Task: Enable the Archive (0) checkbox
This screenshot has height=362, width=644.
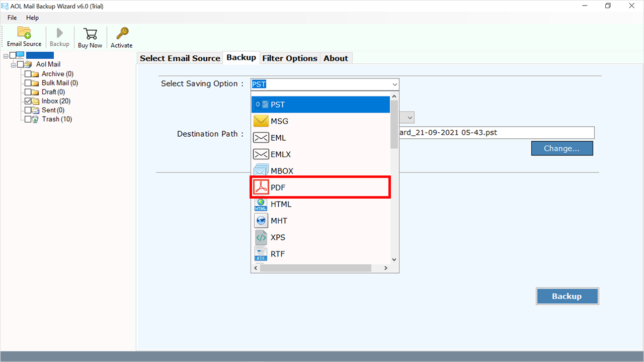Action: click(x=28, y=74)
